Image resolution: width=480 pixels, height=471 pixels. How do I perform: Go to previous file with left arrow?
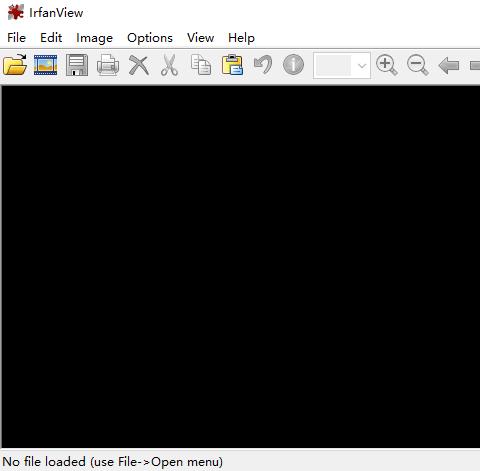449,65
